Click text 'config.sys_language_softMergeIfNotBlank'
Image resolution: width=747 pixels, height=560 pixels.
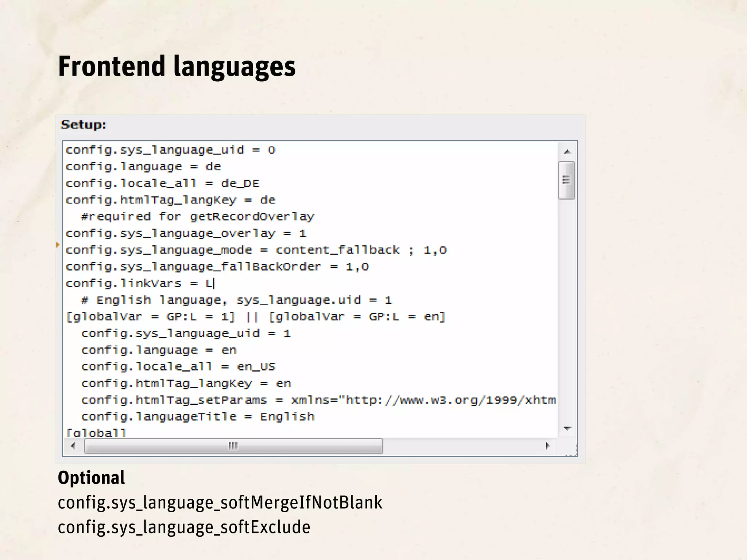coord(220,502)
